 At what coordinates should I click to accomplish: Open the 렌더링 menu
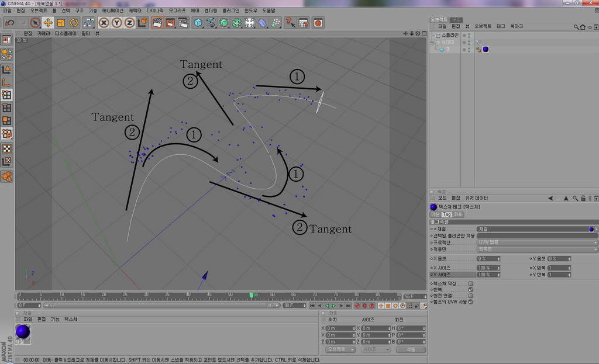click(x=211, y=11)
